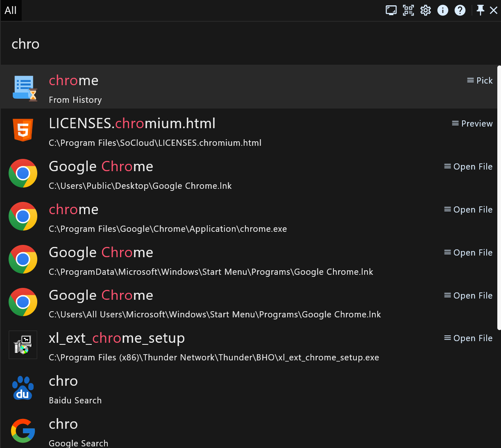Click the Baidu paw search icon
Image resolution: width=501 pixels, height=448 pixels.
23,388
